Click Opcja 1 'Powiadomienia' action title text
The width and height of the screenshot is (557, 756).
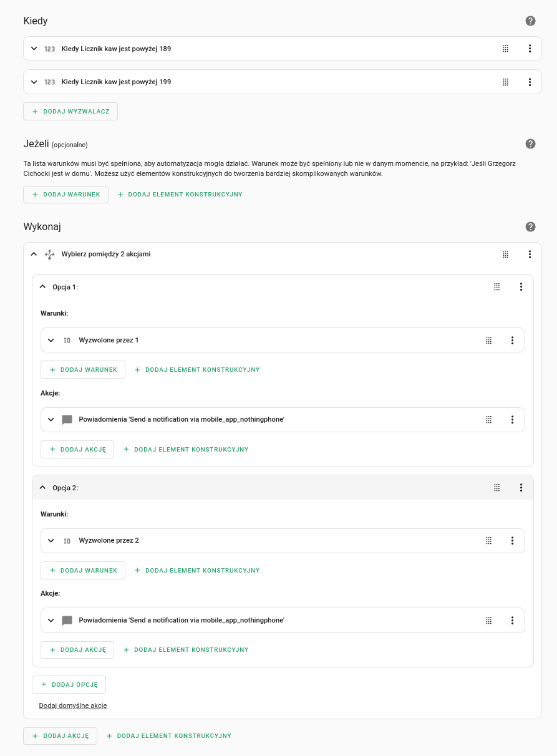[x=182, y=420]
